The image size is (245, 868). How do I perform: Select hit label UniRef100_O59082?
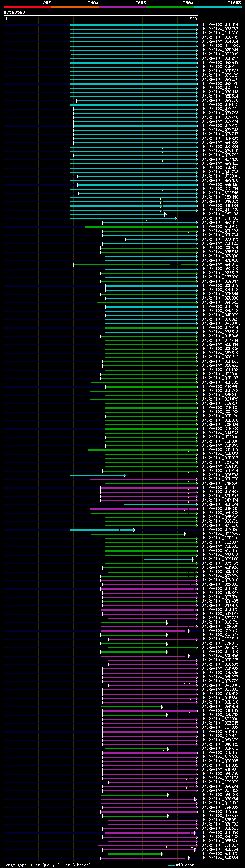(x=220, y=584)
